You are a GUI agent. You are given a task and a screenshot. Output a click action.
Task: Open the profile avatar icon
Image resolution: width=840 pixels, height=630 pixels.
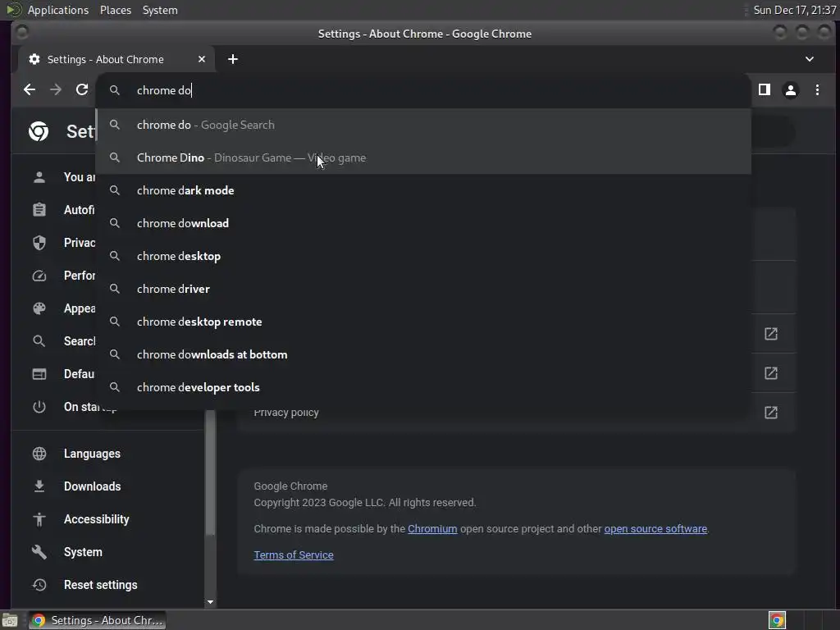[x=791, y=90]
